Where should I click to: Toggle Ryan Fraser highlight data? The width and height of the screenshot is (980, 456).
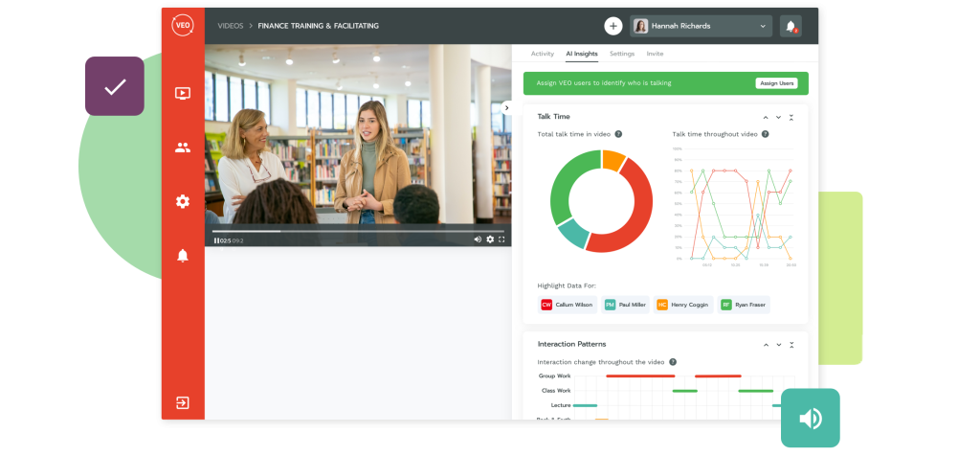(744, 305)
